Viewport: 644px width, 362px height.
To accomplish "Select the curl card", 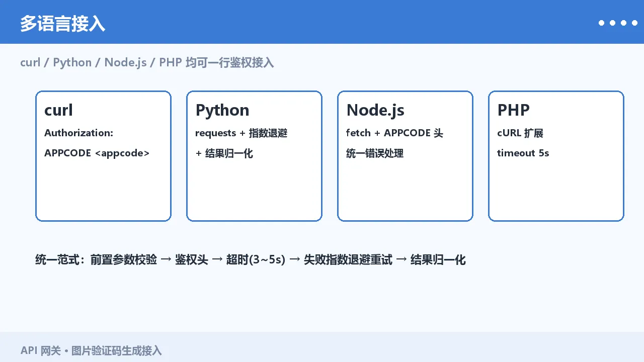I will (103, 156).
